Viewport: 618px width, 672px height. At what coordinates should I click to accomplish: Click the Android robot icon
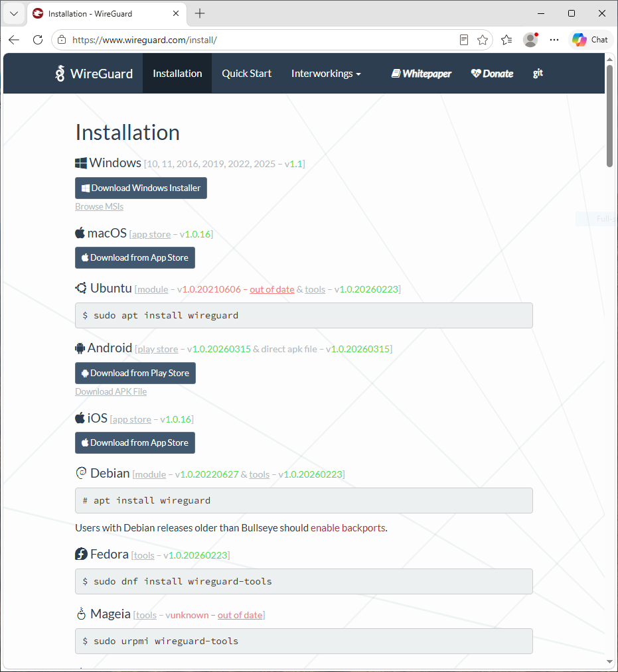(x=80, y=348)
